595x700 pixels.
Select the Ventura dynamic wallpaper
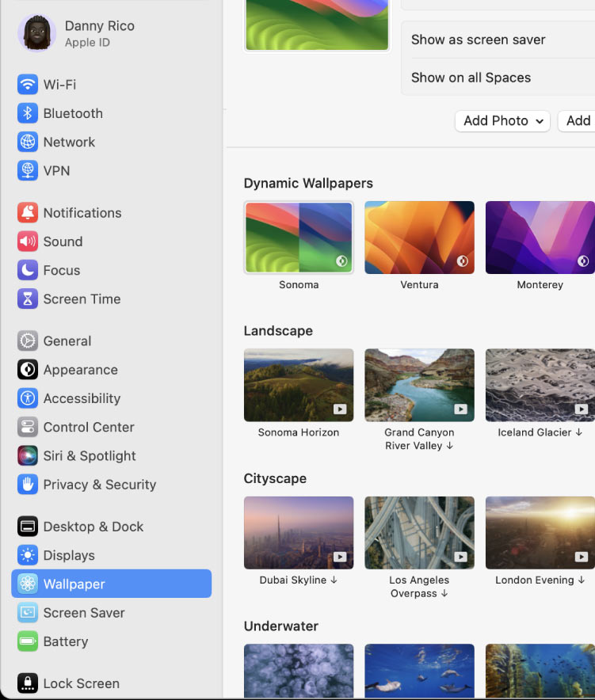(x=419, y=238)
